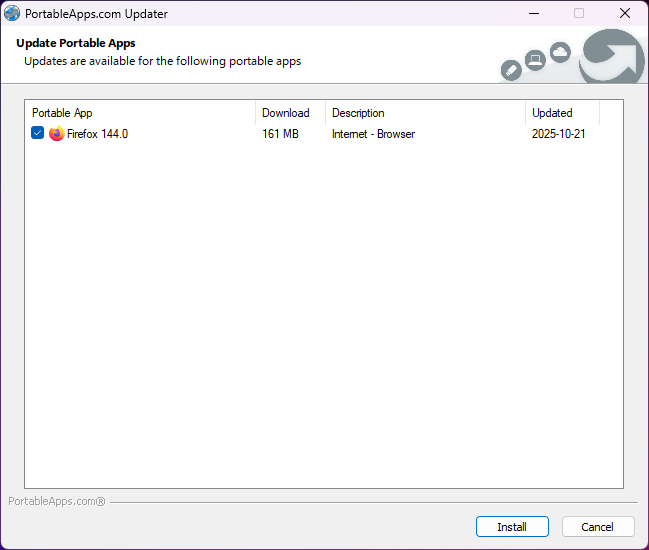This screenshot has width=649, height=550.
Task: Click the laptop icon in header banner
Action: [x=535, y=61]
